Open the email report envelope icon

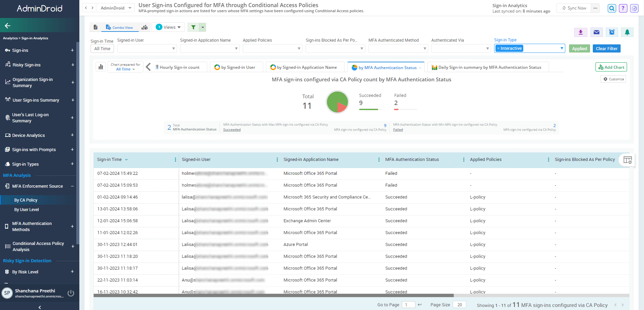coord(596,32)
